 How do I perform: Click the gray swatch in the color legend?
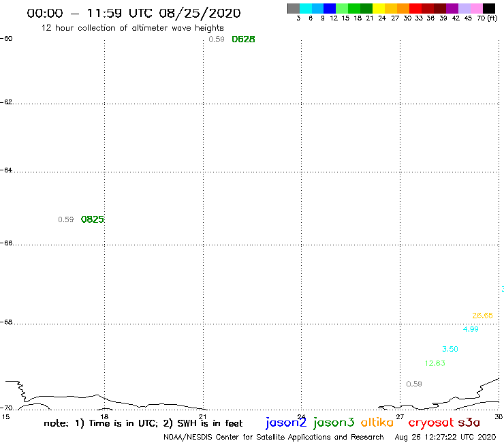coord(294,8)
